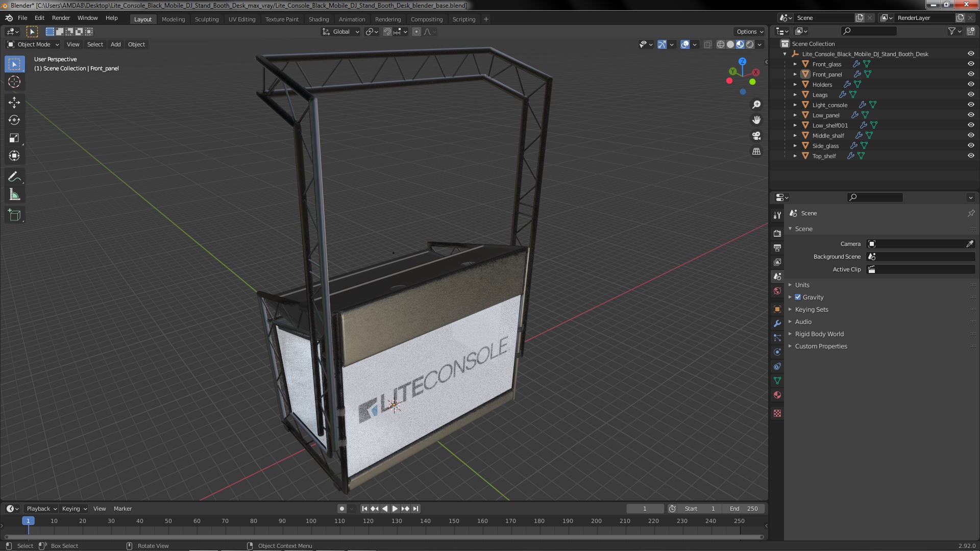This screenshot has height=551, width=980.
Task: Switch to the Scripting workspace tab
Action: (464, 19)
